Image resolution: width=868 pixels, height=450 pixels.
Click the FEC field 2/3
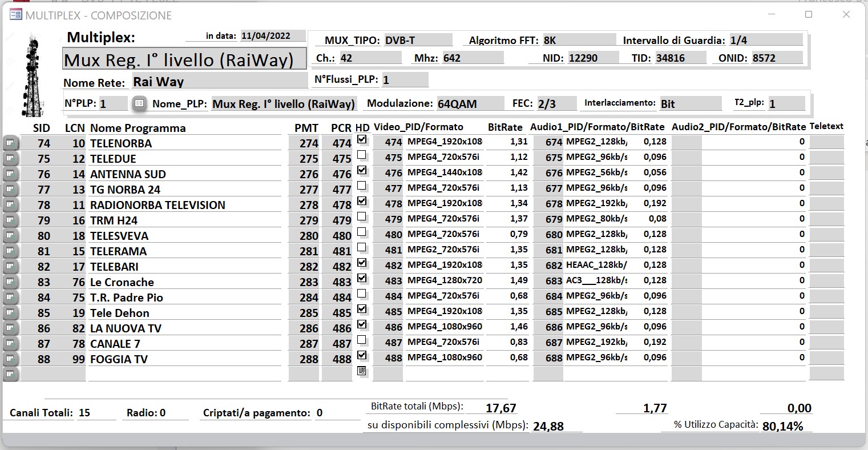tap(557, 104)
